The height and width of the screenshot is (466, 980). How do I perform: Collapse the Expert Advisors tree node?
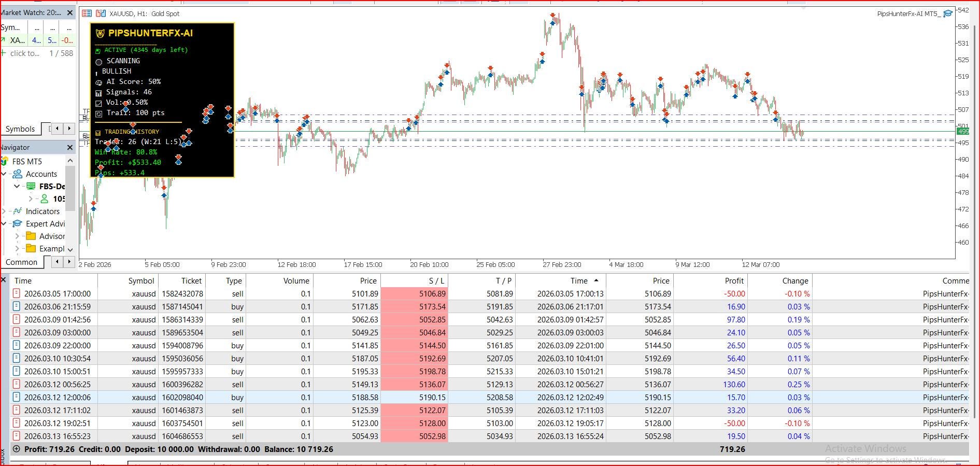[4, 223]
